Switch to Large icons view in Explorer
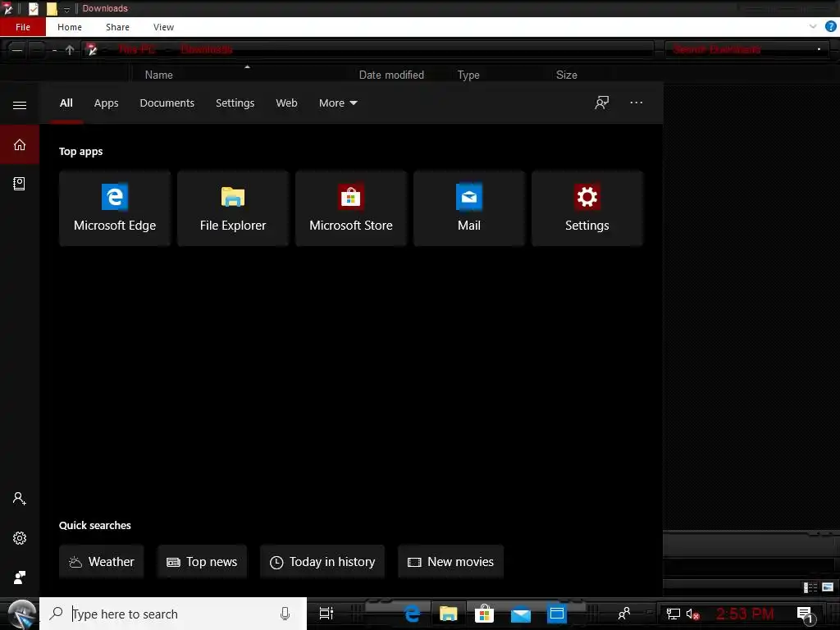840x630 pixels. coord(828,587)
